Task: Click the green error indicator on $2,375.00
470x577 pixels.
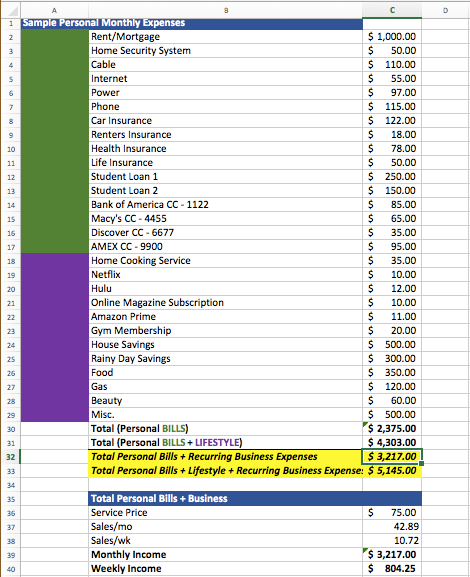Action: [365, 424]
